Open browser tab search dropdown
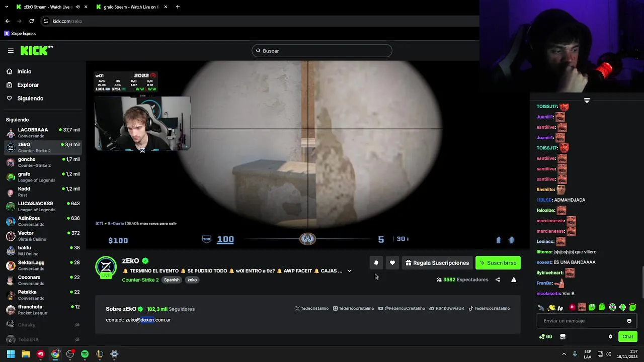 click(6, 7)
